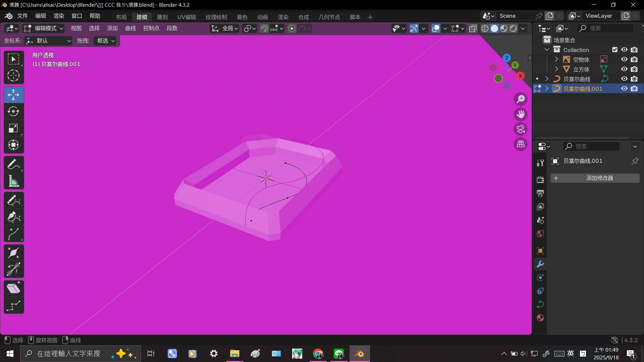This screenshot has height=362, width=644.
Task: Click the zoom view magnifier button
Action: pyautogui.click(x=521, y=99)
